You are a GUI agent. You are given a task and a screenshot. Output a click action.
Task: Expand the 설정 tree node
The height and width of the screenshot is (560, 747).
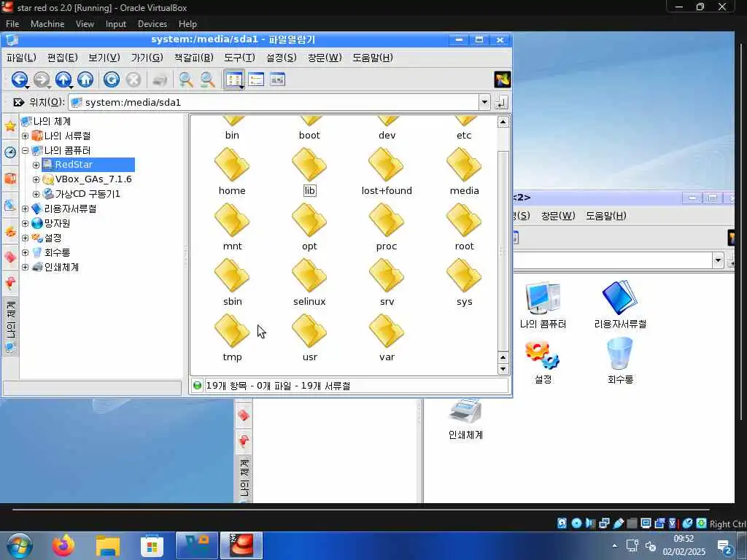coord(26,238)
